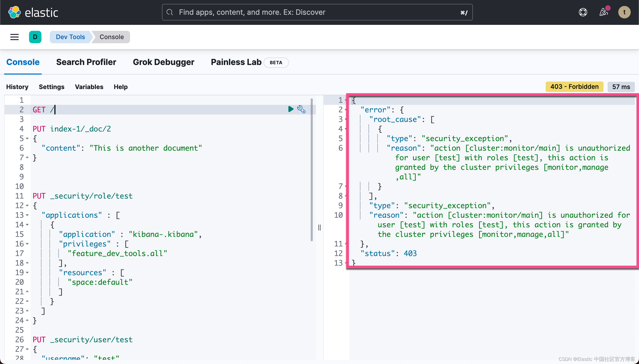The image size is (639, 364).
Task: Click the Elastic logo home icon
Action: pyautogui.click(x=15, y=12)
